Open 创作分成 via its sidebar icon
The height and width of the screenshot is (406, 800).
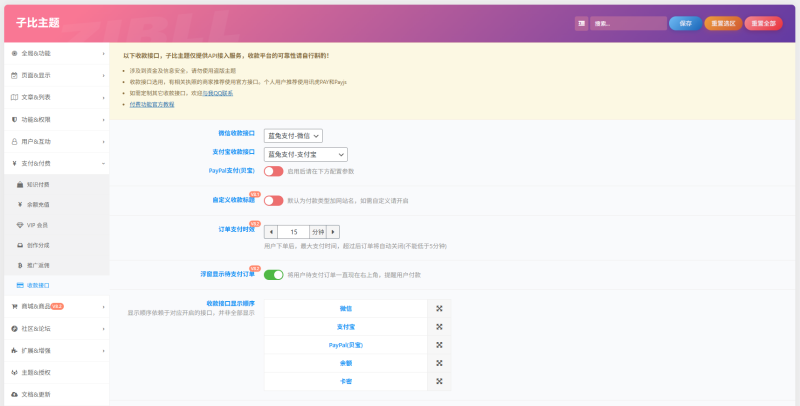click(20, 245)
